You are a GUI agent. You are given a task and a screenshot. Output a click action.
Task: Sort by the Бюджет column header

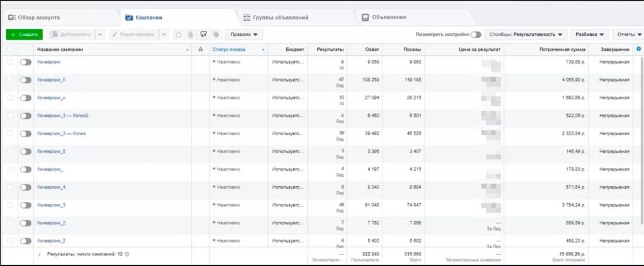coord(295,49)
